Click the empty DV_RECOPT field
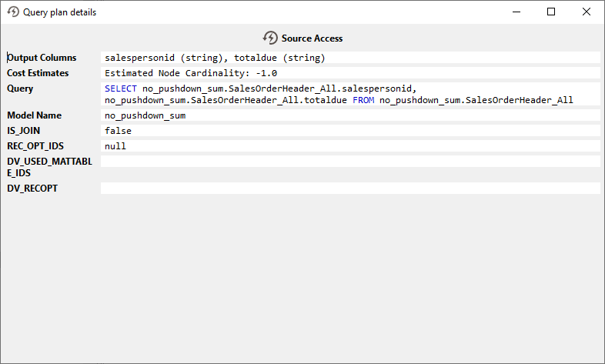Screen dimensions: 605x364 (x=349, y=189)
